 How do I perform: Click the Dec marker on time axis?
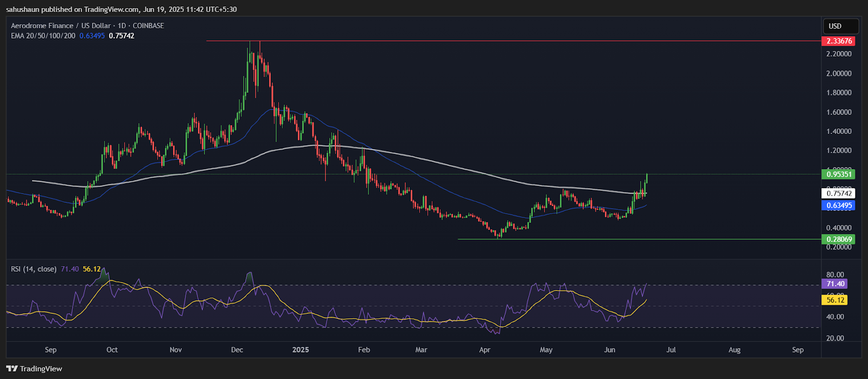(x=237, y=350)
